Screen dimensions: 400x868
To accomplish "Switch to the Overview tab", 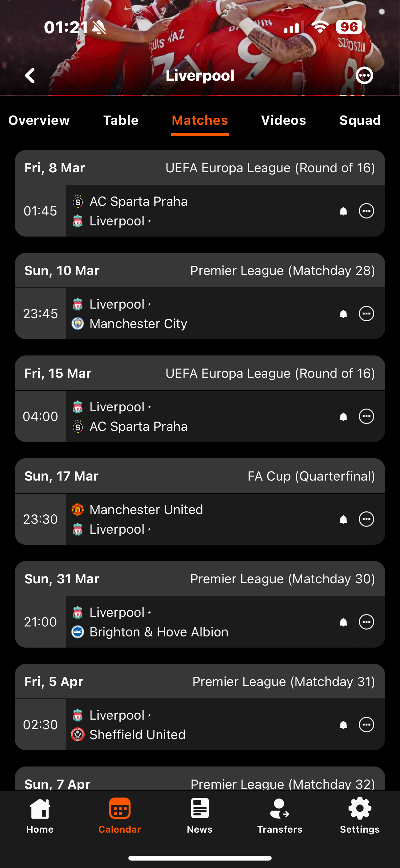I will point(39,120).
